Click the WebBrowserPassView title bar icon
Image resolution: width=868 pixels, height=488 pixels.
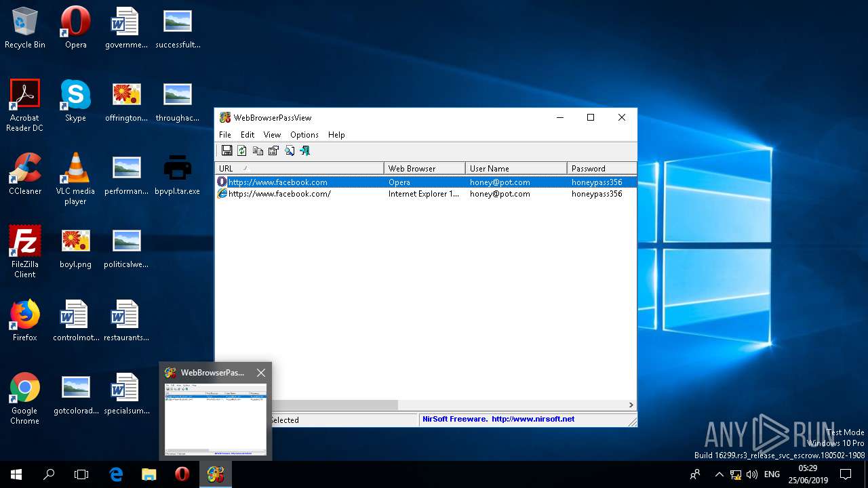click(x=225, y=117)
